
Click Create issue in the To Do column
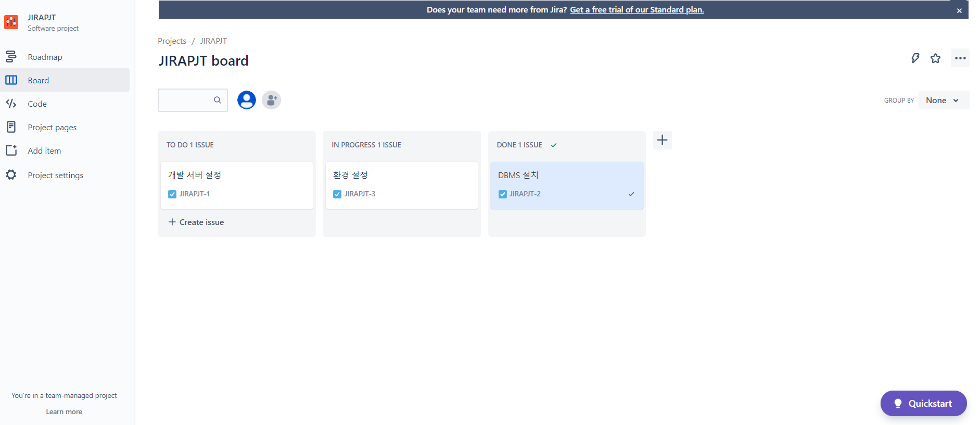(196, 222)
